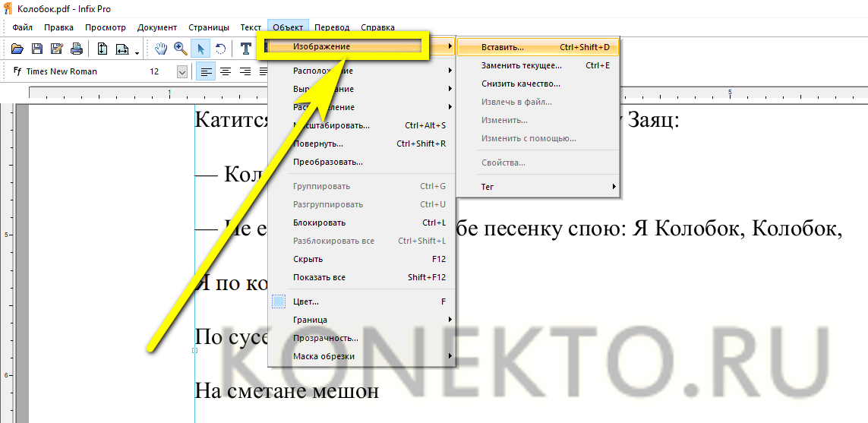Select the Text tool T icon
The image size is (868, 423).
point(246,49)
